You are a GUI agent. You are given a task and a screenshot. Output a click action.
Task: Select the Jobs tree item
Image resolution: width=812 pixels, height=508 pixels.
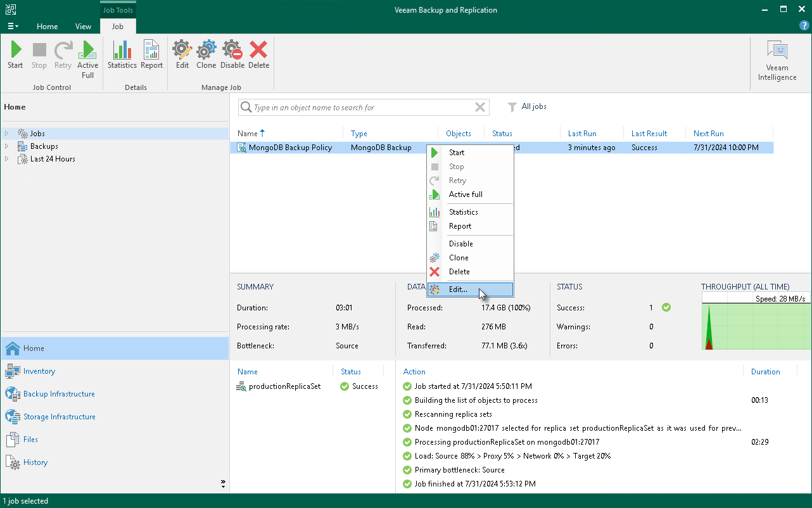click(37, 134)
